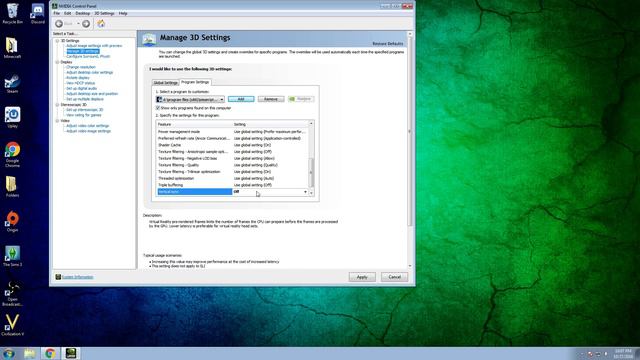Open Set up stereoscopic 3D task
Image resolution: width=640 pixels, height=360 pixels.
pos(84,110)
